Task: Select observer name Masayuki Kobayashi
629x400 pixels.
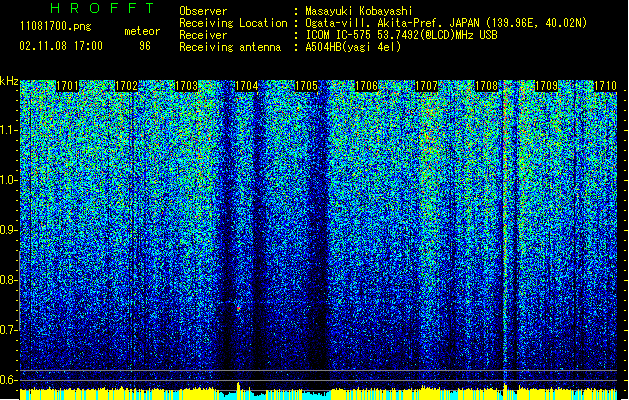Action: point(359,11)
